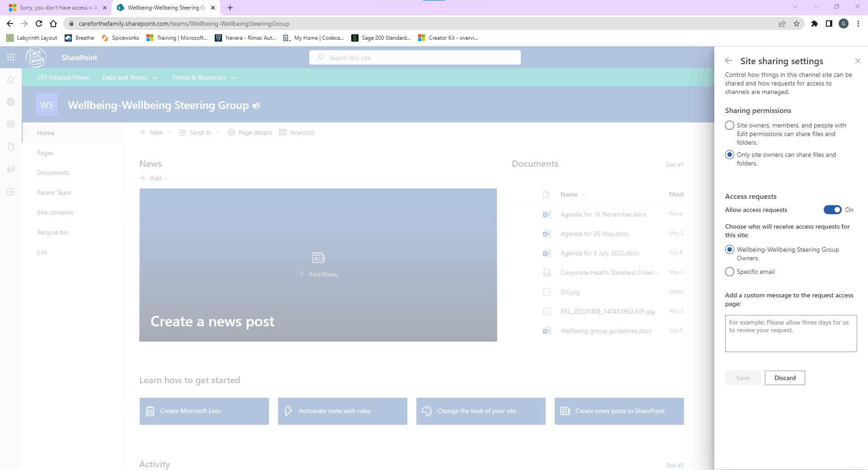Close the 'Sorry, you don't have access' tab
Viewport: 868px width, 470px height.
coord(105,8)
